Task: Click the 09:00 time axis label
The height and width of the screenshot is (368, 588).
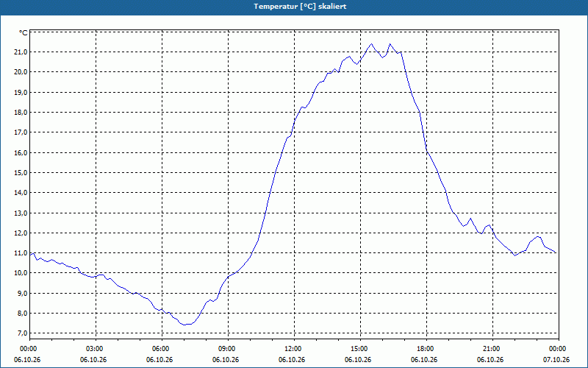Action: pos(228,349)
